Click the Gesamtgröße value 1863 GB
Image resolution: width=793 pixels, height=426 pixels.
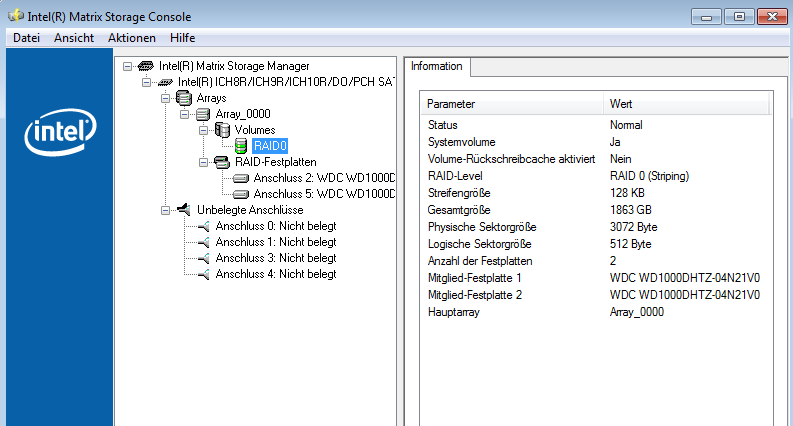point(631,210)
